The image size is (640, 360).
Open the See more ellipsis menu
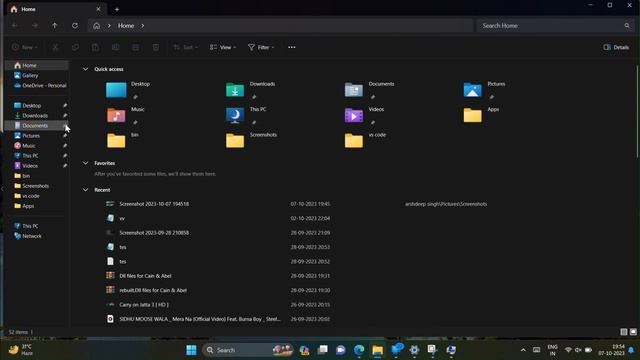[x=291, y=47]
